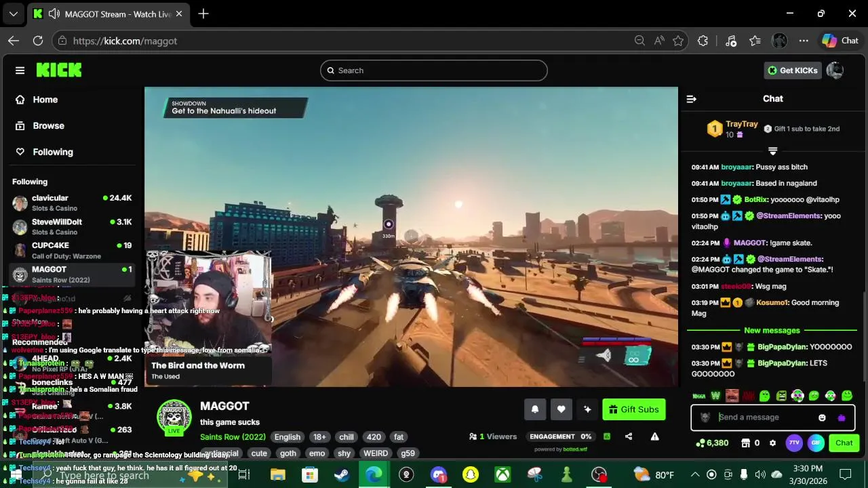This screenshot has height=488, width=868.
Task: Open the tab actions dropdown
Action: 14,14
